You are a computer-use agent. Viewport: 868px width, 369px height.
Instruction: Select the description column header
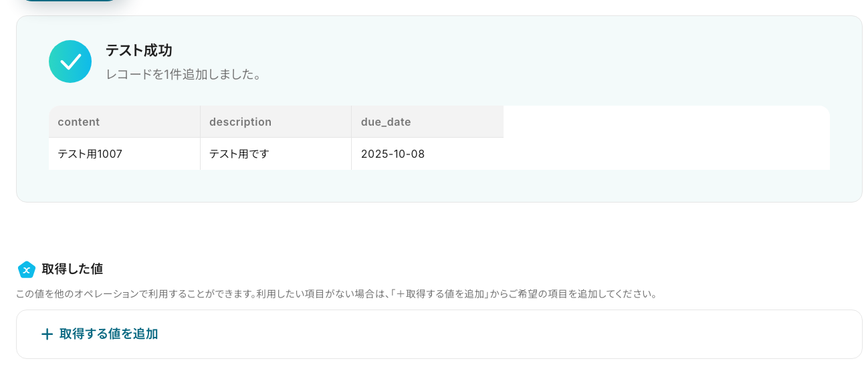pos(240,122)
